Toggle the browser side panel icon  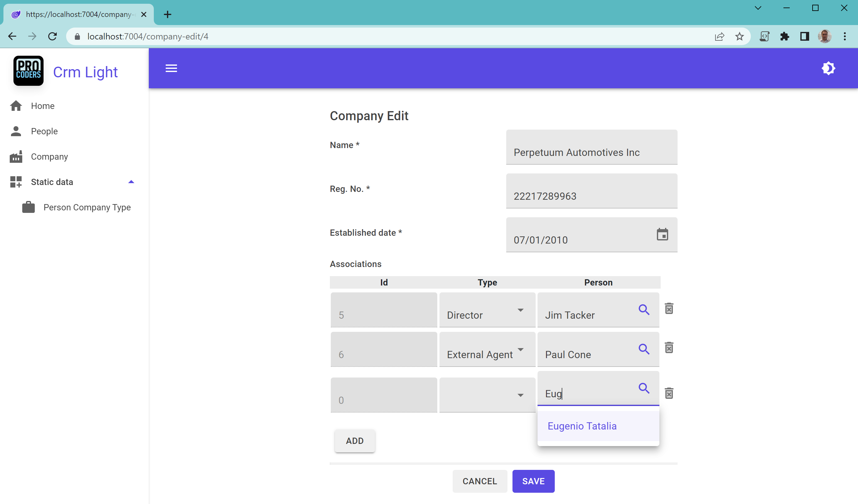click(x=804, y=36)
